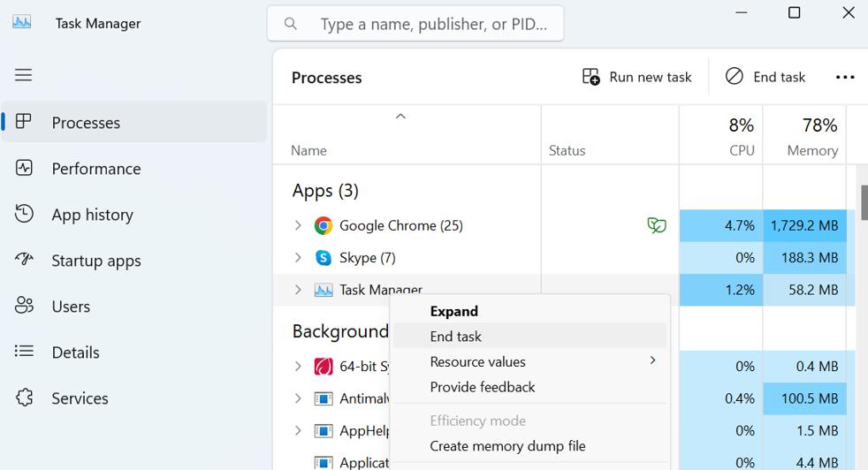Click the 1,729.2 MB memory cell
This screenshot has height=470, width=868.
tap(805, 225)
